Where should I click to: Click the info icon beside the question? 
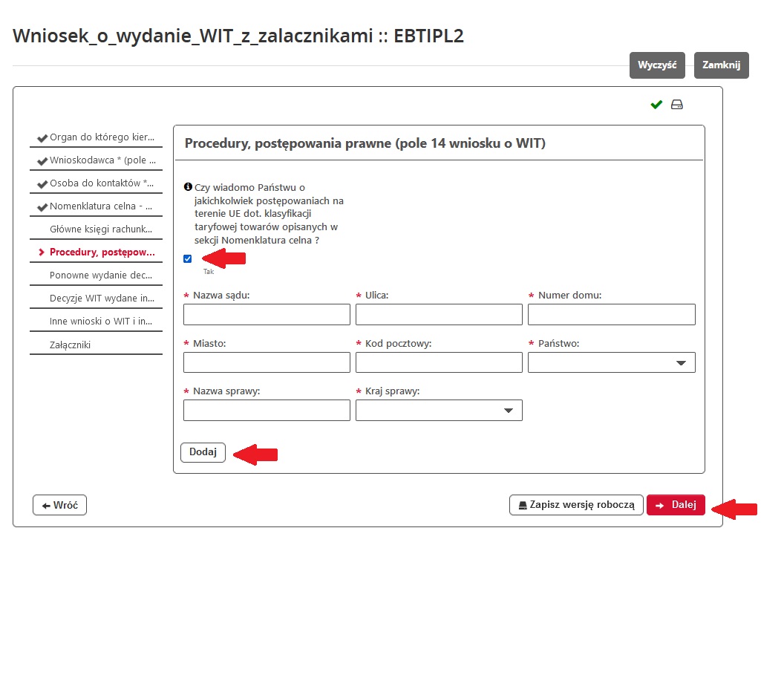point(188,187)
